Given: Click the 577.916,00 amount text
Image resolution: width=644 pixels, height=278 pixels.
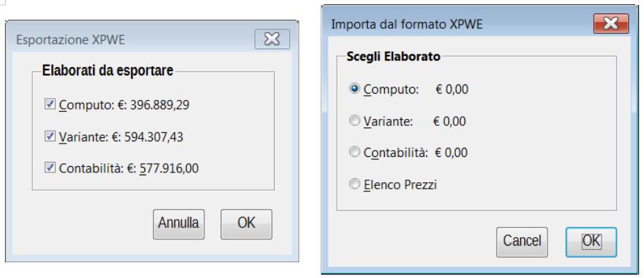Looking at the screenshot, I should [x=169, y=168].
